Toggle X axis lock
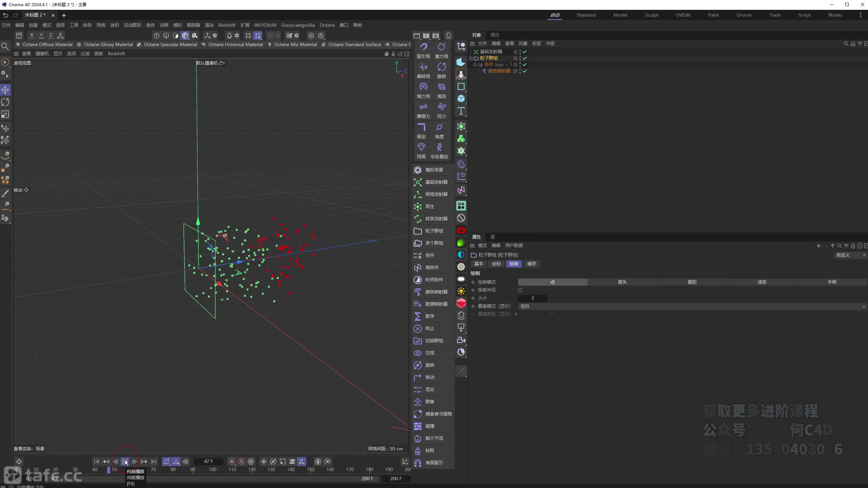Screen dimensions: 868x488 (32, 35)
